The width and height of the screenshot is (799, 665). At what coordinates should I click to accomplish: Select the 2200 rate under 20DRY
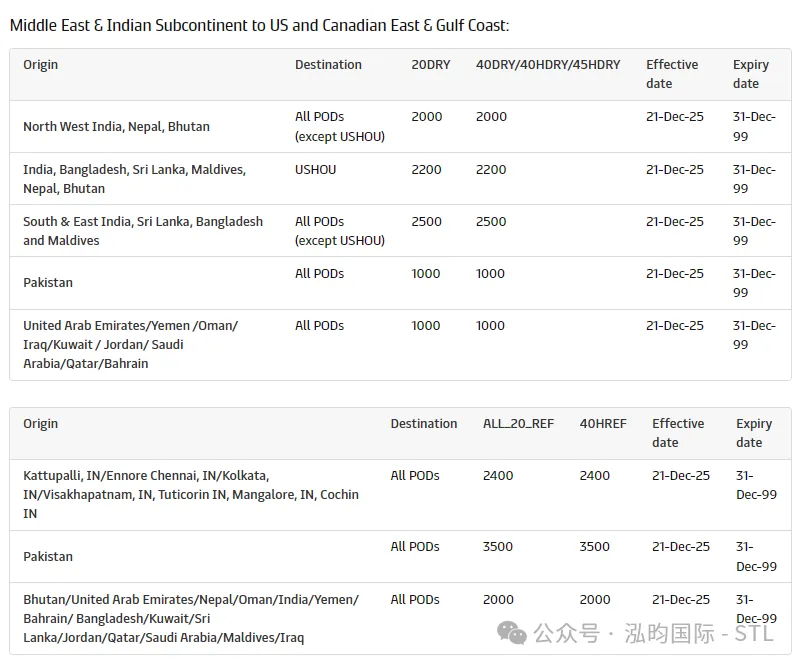(427, 170)
